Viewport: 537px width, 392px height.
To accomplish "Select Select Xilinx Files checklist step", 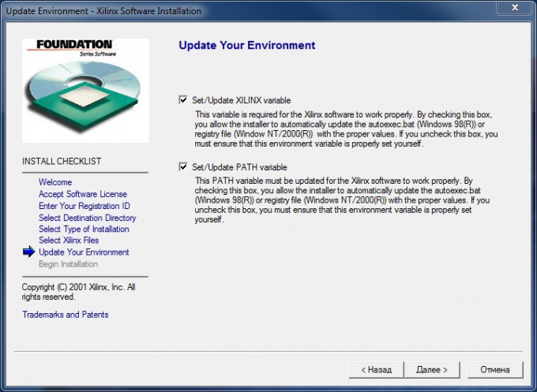I will (69, 240).
